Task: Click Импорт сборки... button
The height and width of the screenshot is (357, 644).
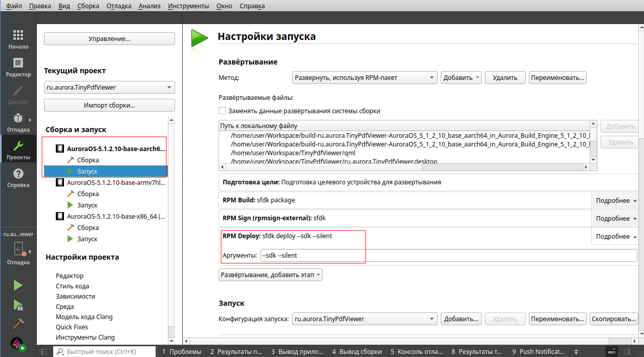Action: tap(110, 106)
